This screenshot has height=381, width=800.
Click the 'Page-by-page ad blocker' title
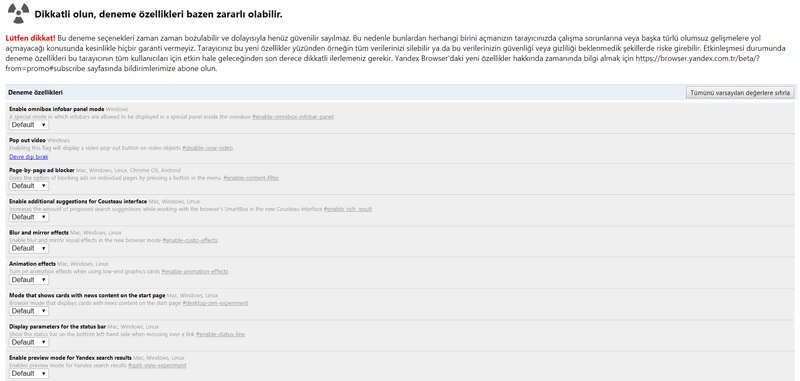click(x=42, y=170)
